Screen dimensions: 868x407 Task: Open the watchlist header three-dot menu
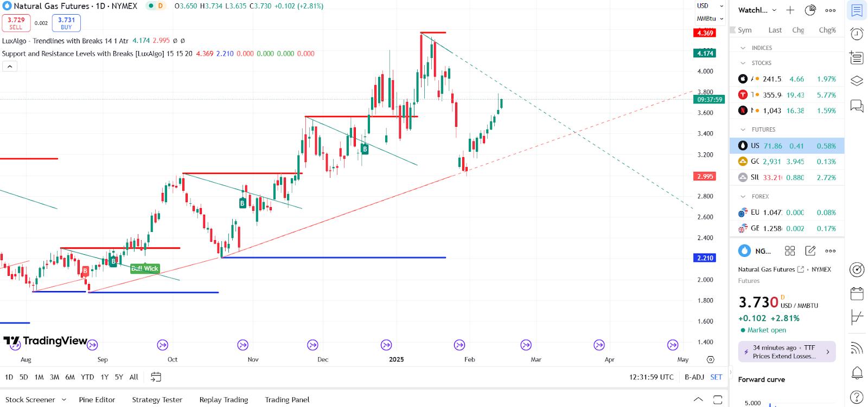coord(831,10)
